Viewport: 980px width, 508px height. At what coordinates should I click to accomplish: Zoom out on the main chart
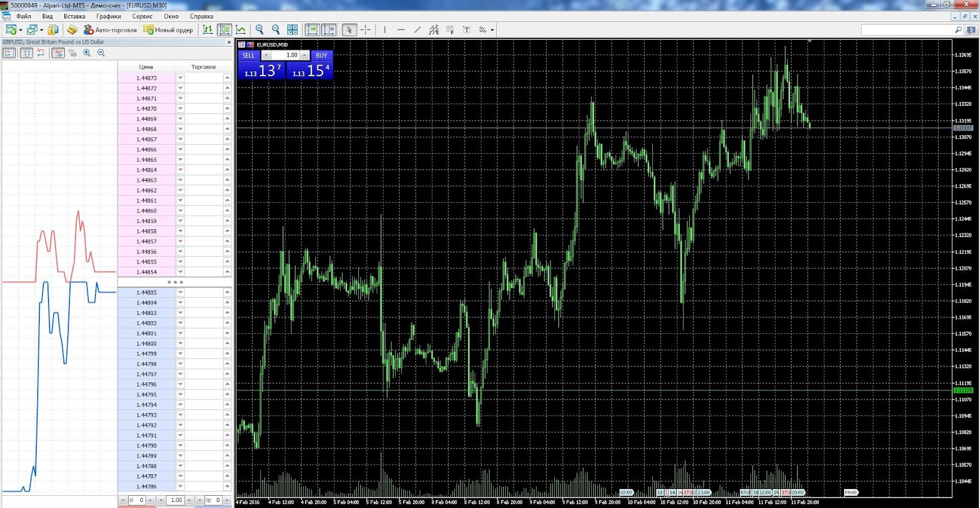(276, 29)
